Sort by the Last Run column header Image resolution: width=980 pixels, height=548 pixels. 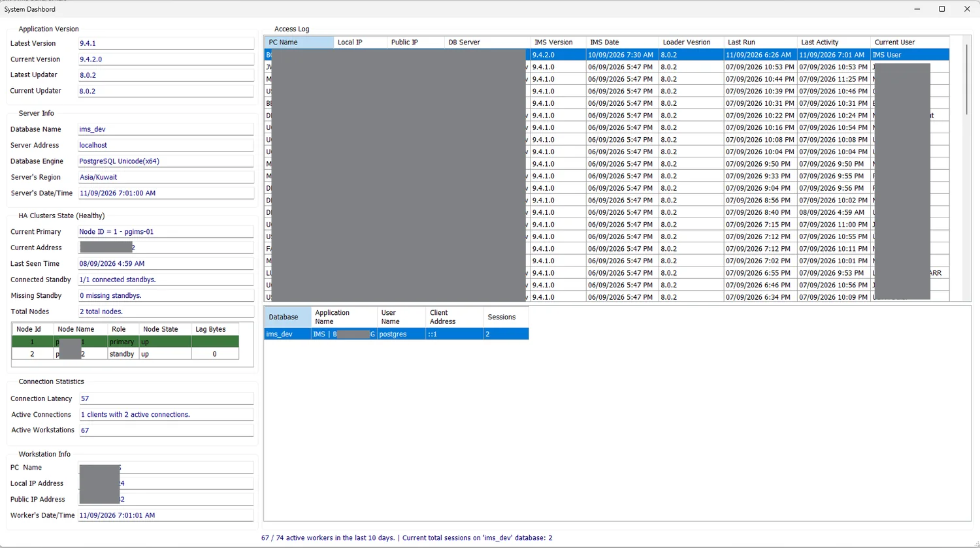760,42
